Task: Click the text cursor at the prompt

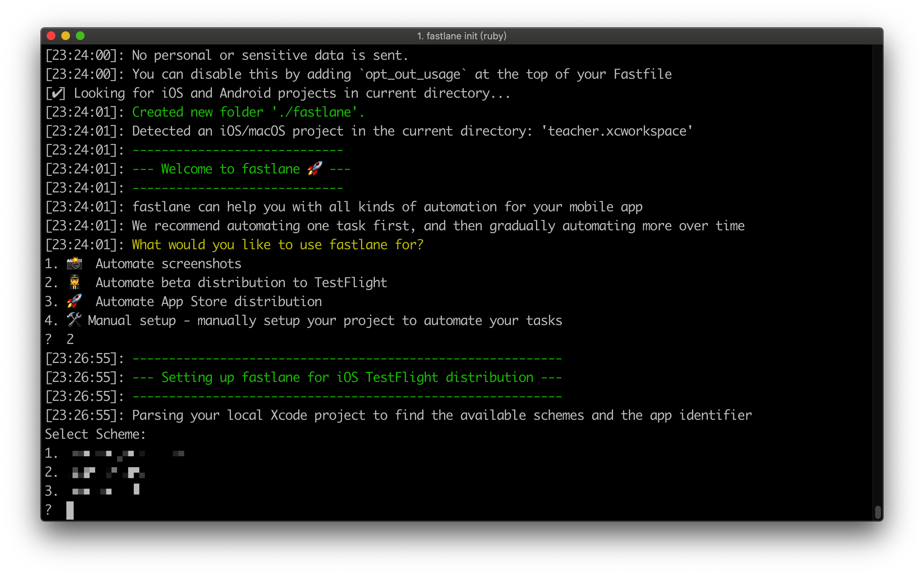Action: pos(70,510)
